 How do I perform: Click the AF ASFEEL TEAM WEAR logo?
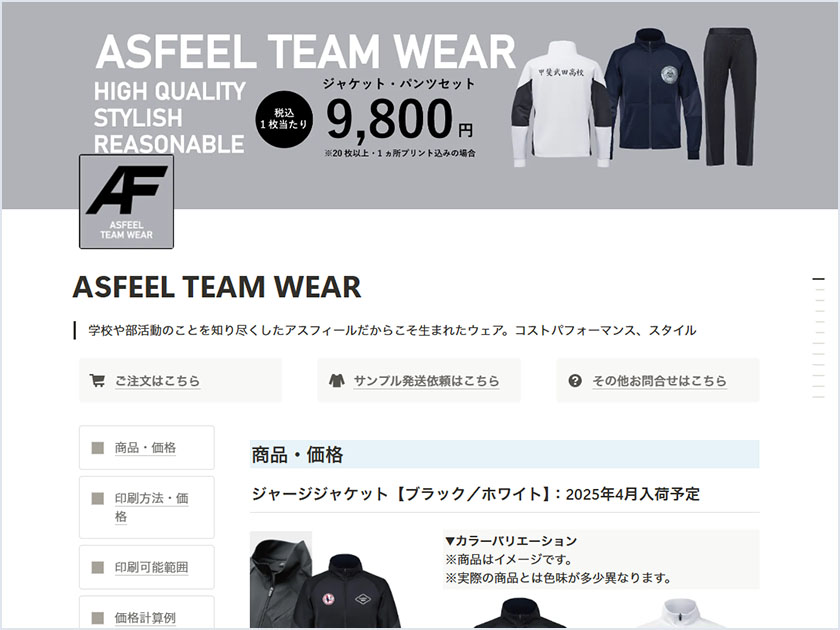pyautogui.click(x=126, y=201)
